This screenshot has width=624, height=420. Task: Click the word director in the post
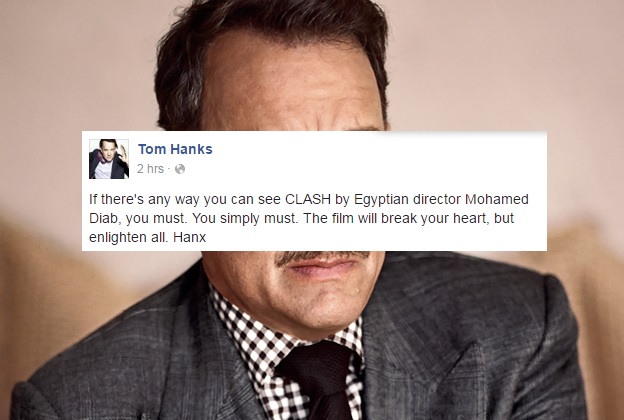tap(437, 199)
